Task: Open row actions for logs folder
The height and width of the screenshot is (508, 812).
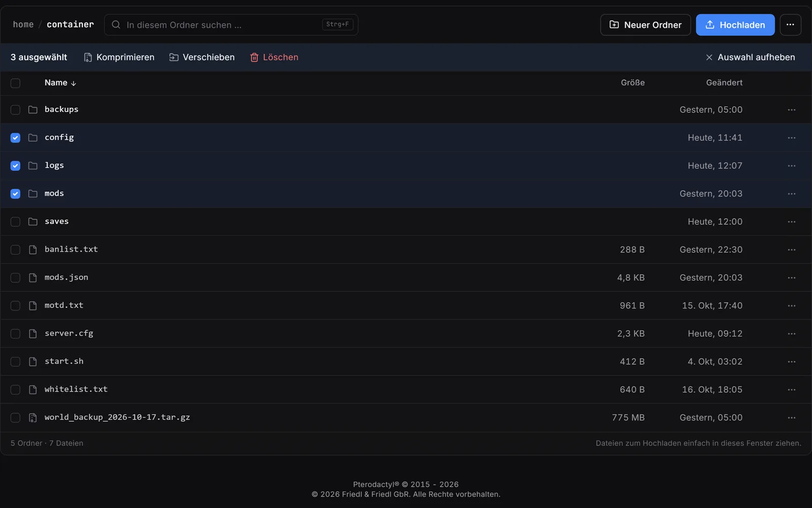Action: 792,166
